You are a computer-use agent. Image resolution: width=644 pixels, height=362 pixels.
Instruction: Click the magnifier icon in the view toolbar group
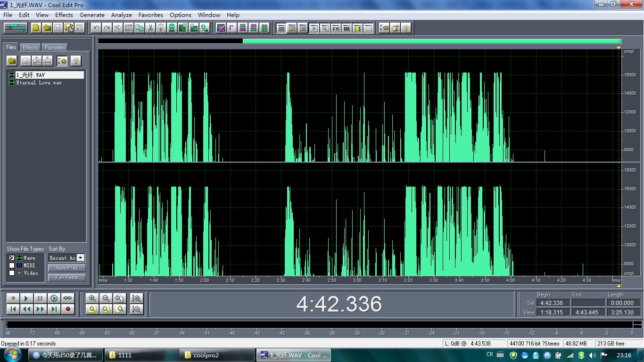pyautogui.click(x=325, y=28)
